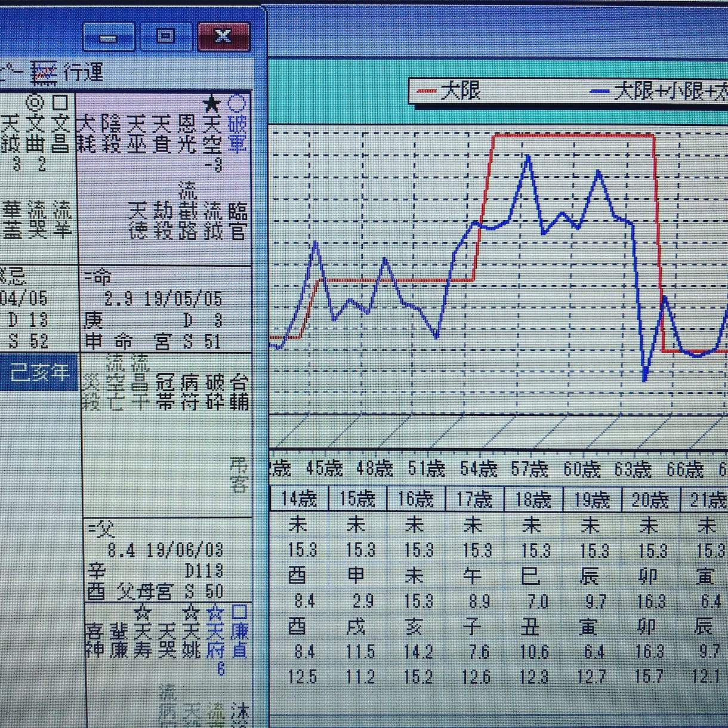Click the square mark above 文昌
728x728 pixels.
(x=60, y=103)
